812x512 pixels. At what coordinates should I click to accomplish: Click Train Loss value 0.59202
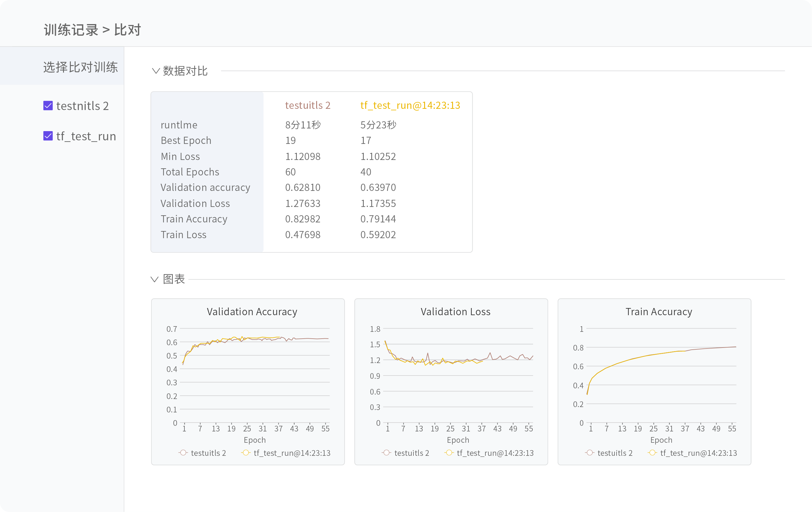tap(378, 235)
